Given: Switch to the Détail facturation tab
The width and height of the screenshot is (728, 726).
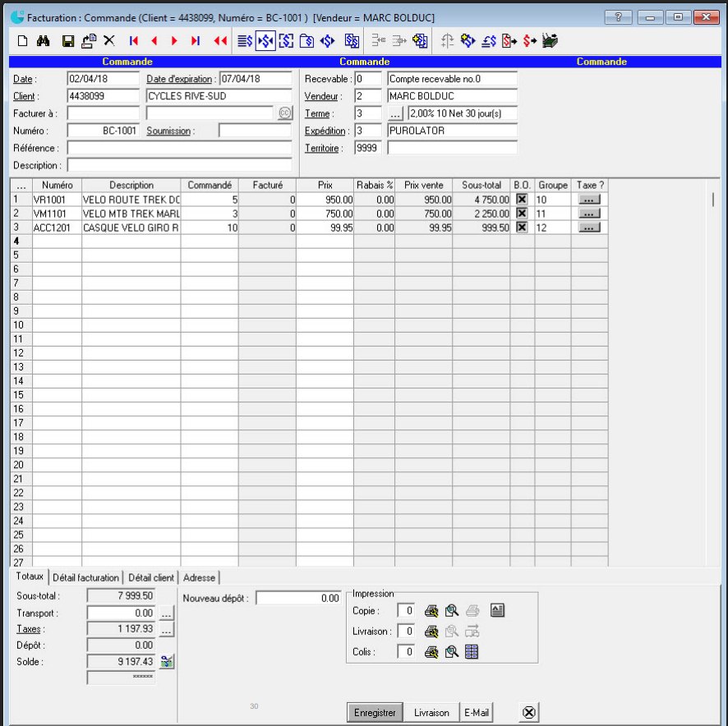Looking at the screenshot, I should (86, 577).
